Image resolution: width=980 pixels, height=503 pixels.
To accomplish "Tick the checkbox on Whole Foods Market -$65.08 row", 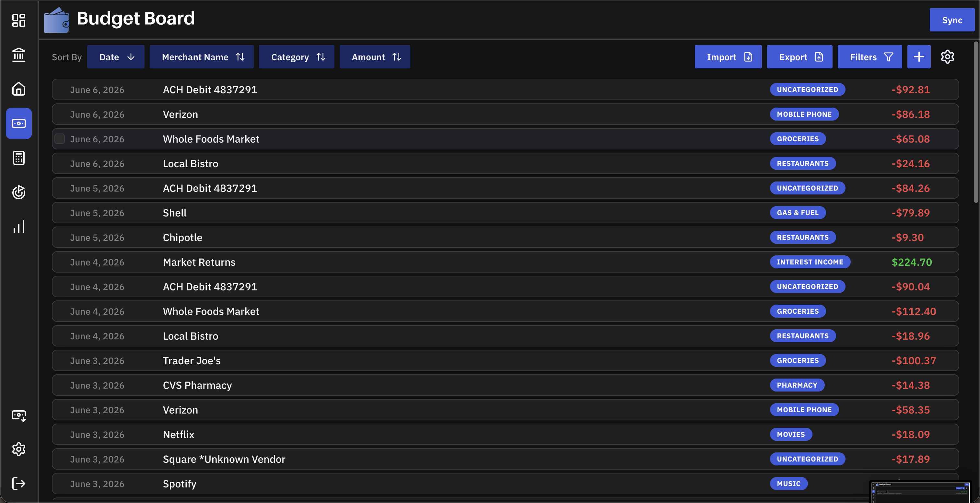I will [60, 139].
